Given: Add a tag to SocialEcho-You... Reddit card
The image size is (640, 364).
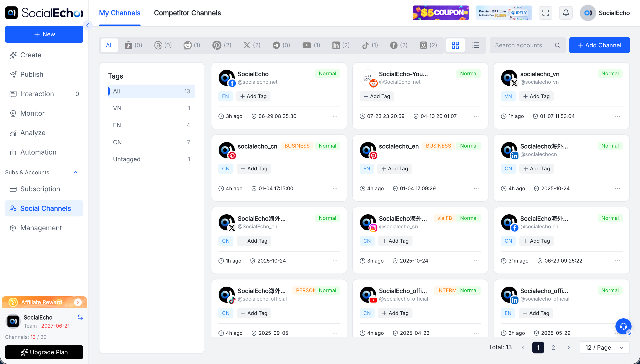Looking at the screenshot, I should 377,97.
